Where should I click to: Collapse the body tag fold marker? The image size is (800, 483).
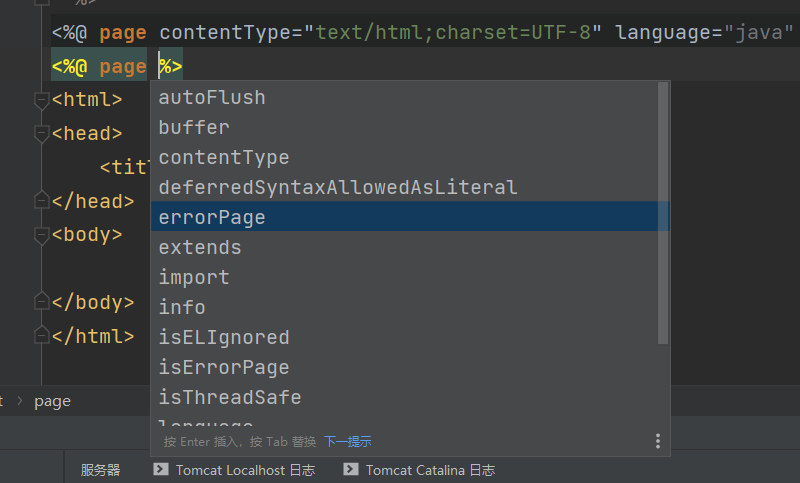41,236
